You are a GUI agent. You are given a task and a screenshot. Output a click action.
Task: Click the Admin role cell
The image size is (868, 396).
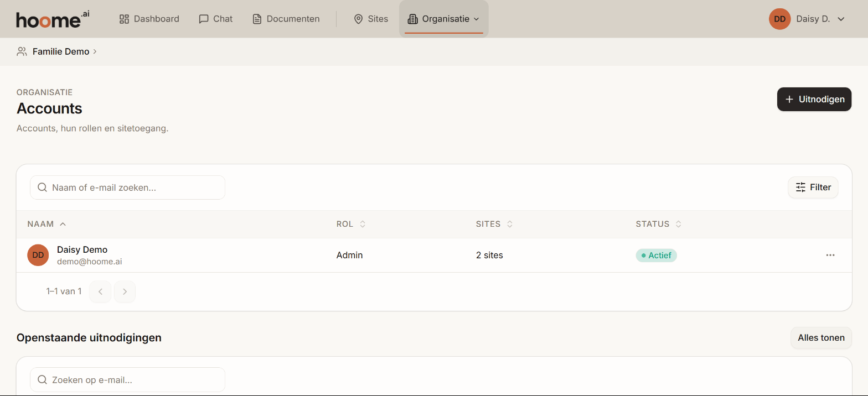tap(349, 255)
